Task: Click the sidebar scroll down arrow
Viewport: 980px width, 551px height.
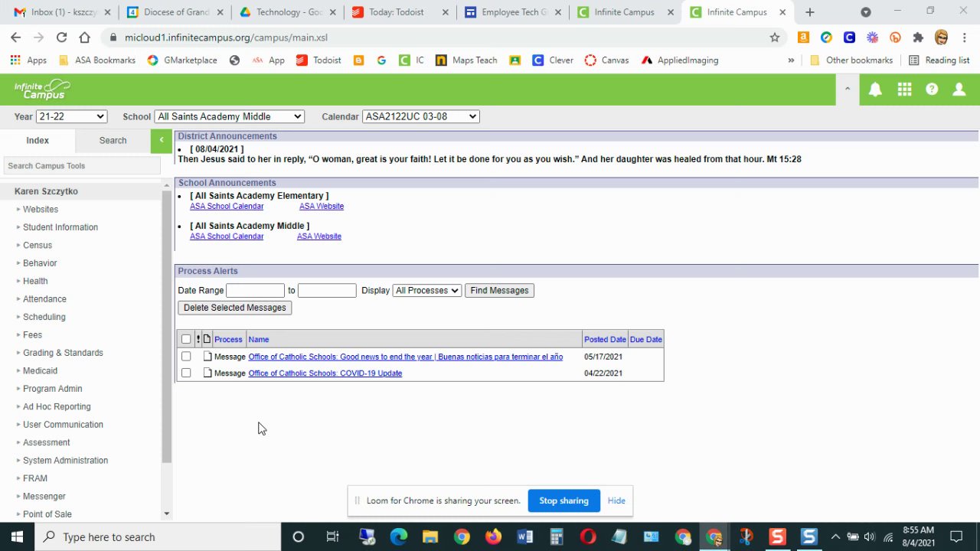Action: 167,514
